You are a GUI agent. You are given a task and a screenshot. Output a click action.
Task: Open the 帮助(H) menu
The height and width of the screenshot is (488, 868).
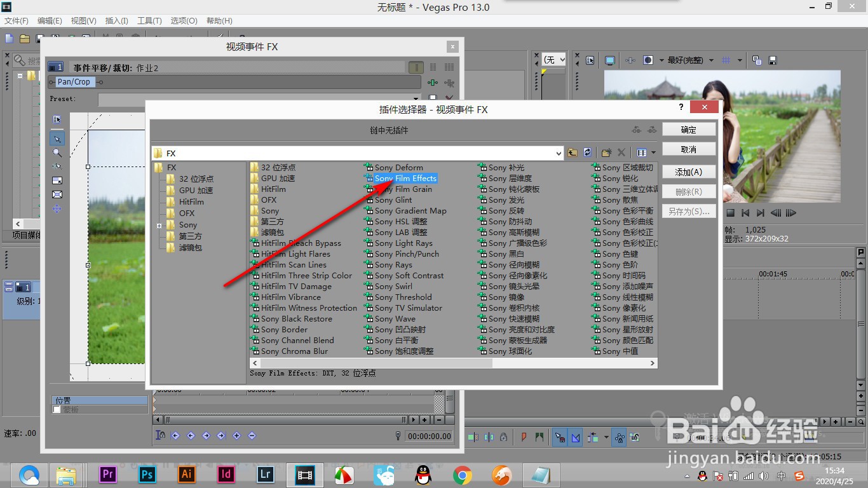(x=219, y=21)
